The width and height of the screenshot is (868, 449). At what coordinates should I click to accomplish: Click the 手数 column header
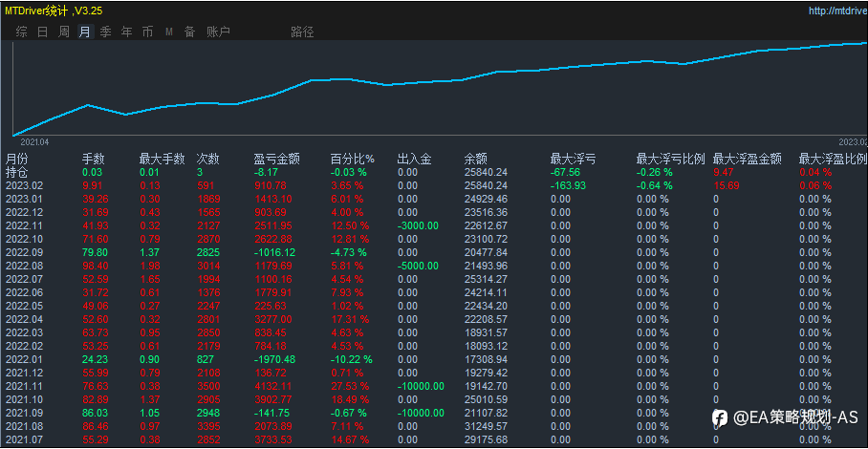pos(94,160)
